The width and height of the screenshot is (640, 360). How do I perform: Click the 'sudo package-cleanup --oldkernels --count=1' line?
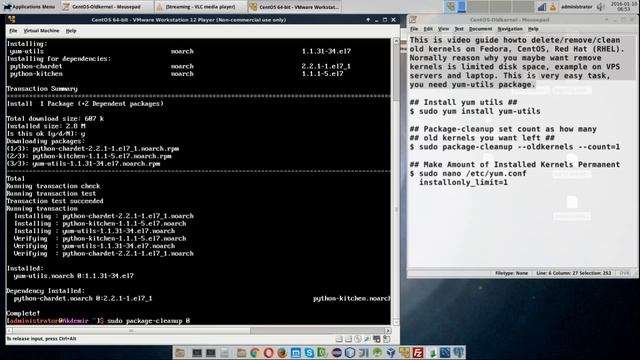pos(515,147)
